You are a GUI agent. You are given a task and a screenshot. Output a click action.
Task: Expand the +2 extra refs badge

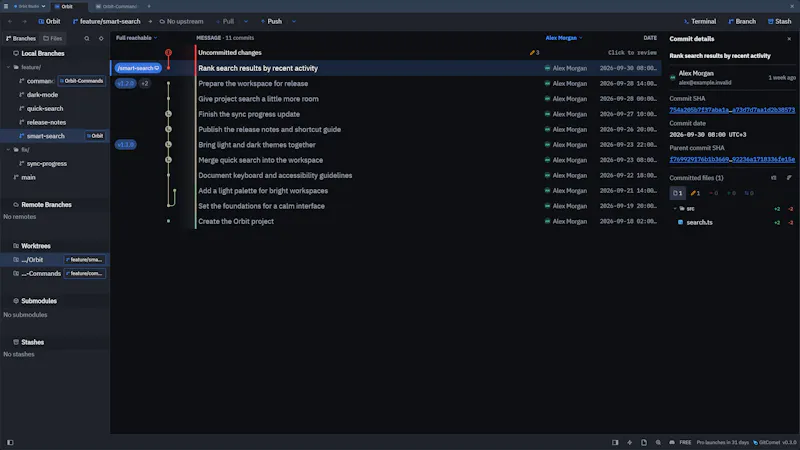click(x=145, y=83)
